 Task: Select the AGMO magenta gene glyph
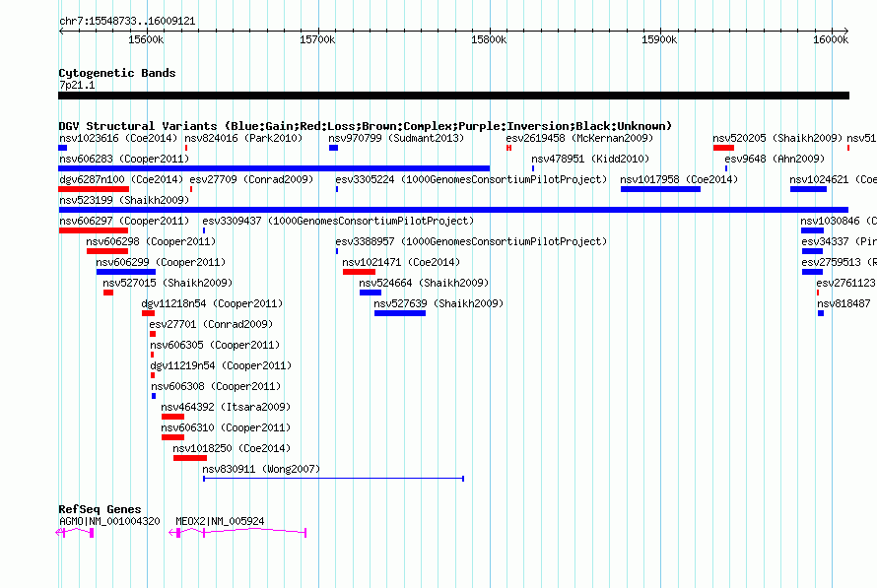click(75, 533)
